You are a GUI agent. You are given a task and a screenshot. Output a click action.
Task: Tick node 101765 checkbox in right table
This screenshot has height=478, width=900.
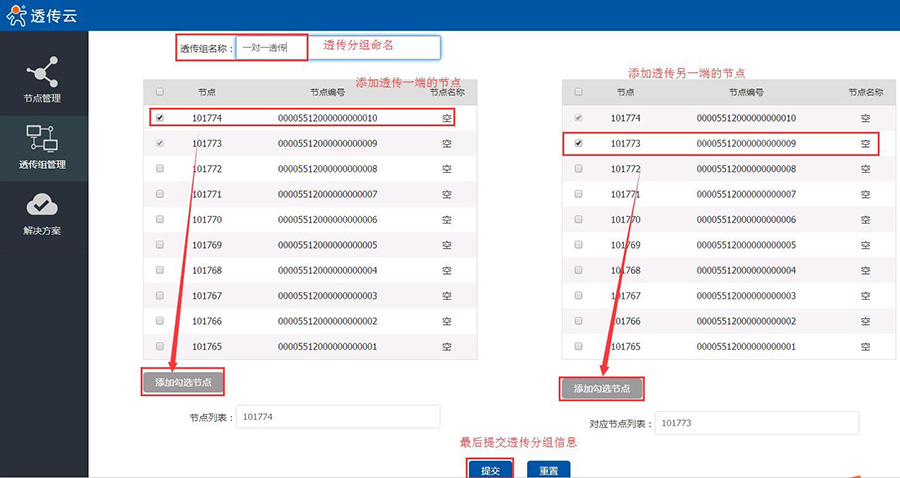tap(578, 346)
